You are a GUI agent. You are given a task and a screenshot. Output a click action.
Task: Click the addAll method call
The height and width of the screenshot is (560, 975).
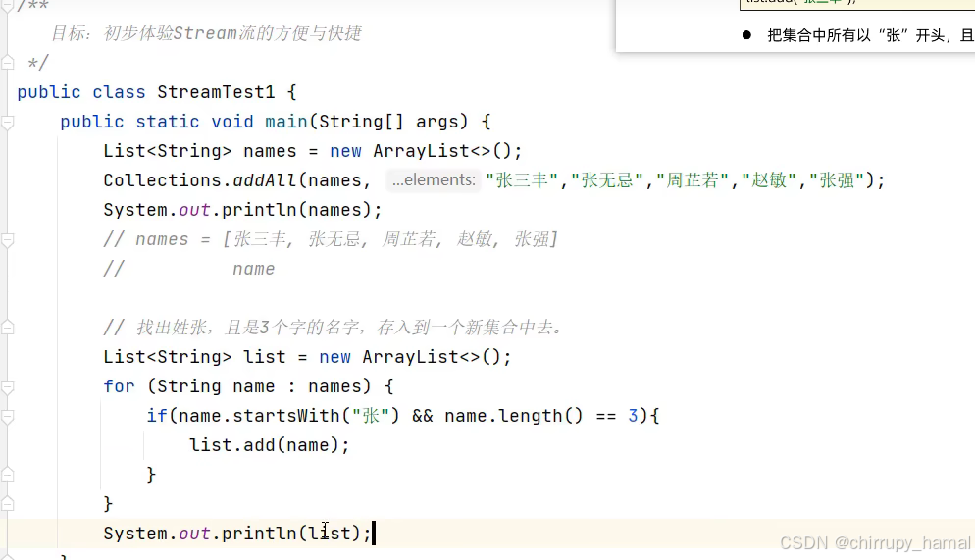pos(265,180)
